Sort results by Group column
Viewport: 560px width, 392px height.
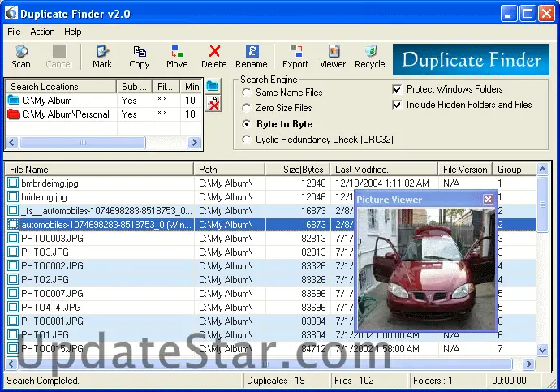[515, 170]
